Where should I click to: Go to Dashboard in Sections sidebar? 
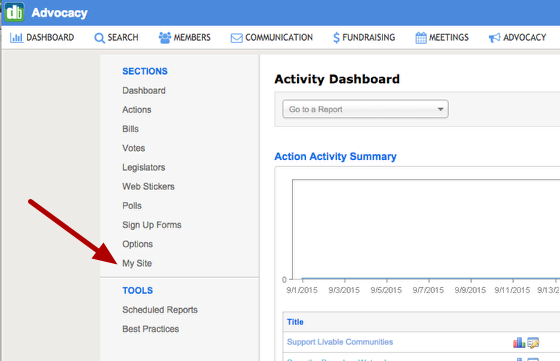pyautogui.click(x=144, y=91)
